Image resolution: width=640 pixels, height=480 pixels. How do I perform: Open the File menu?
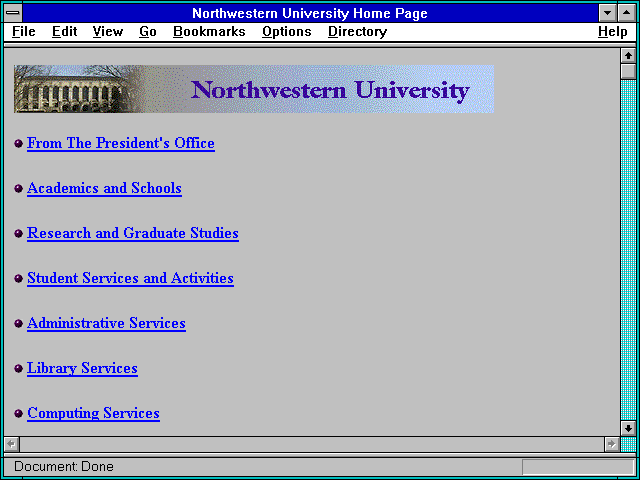[24, 31]
